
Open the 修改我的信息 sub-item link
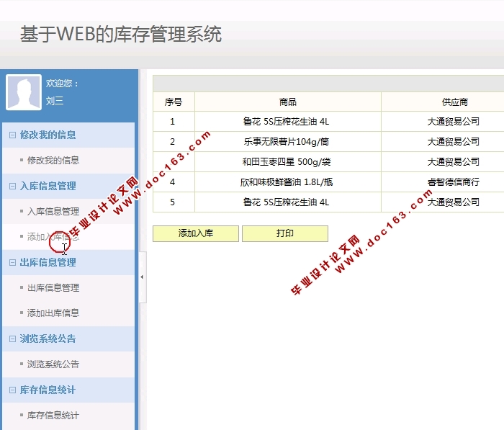point(53,160)
